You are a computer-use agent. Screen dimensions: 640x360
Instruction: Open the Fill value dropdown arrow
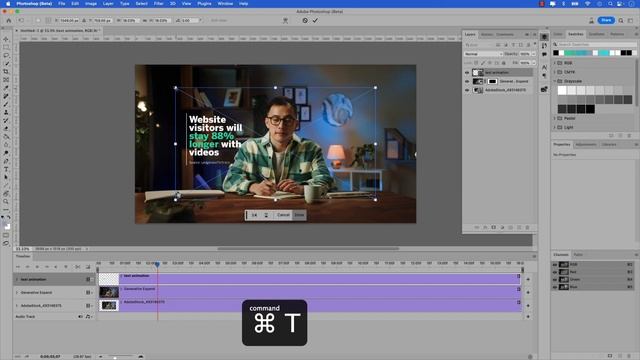533,63
